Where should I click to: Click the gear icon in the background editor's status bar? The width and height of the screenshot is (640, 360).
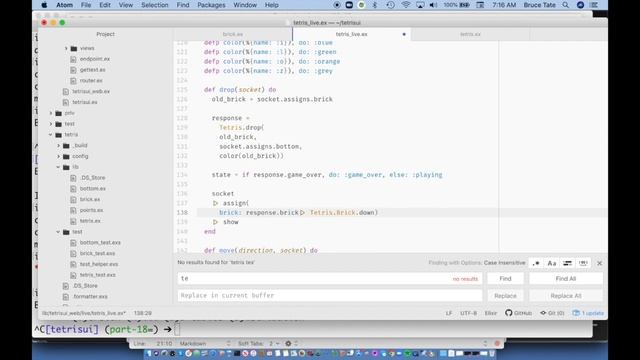point(288,344)
